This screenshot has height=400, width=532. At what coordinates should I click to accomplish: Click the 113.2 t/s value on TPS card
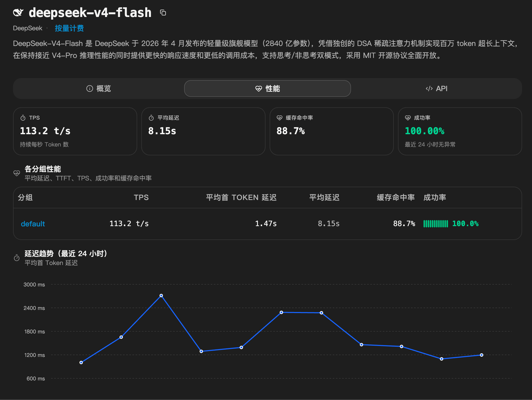pos(45,131)
